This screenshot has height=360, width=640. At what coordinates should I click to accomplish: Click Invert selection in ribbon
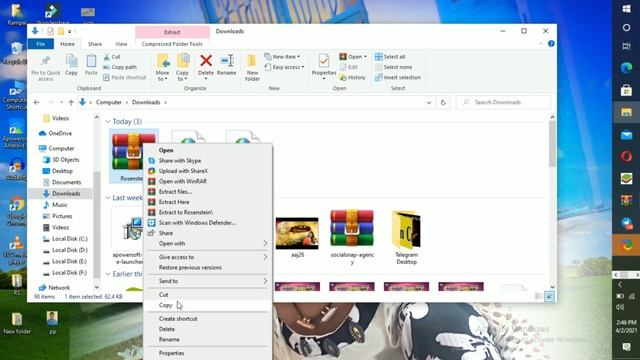[398, 77]
